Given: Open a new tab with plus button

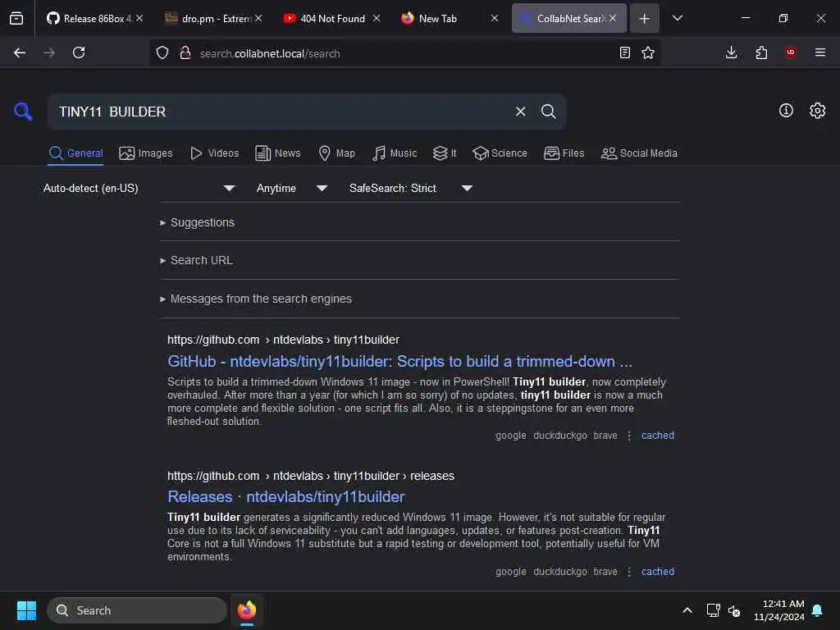Looking at the screenshot, I should (645, 18).
